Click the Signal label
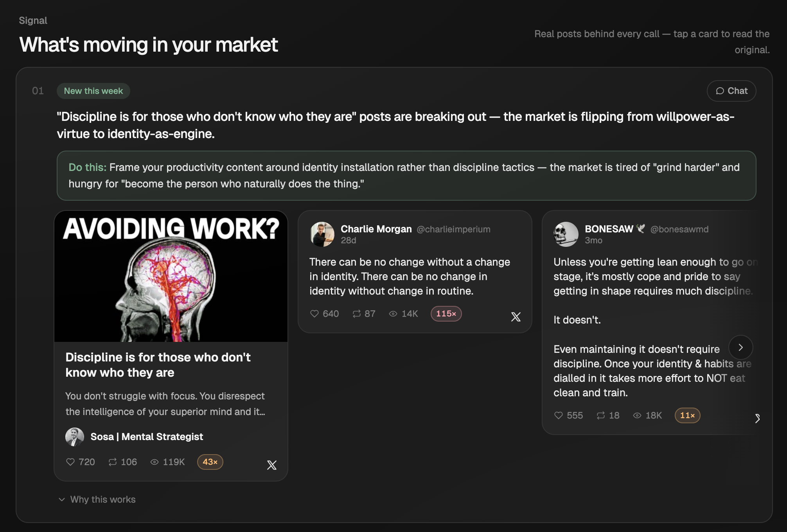Image resolution: width=787 pixels, height=532 pixels. pos(33,21)
